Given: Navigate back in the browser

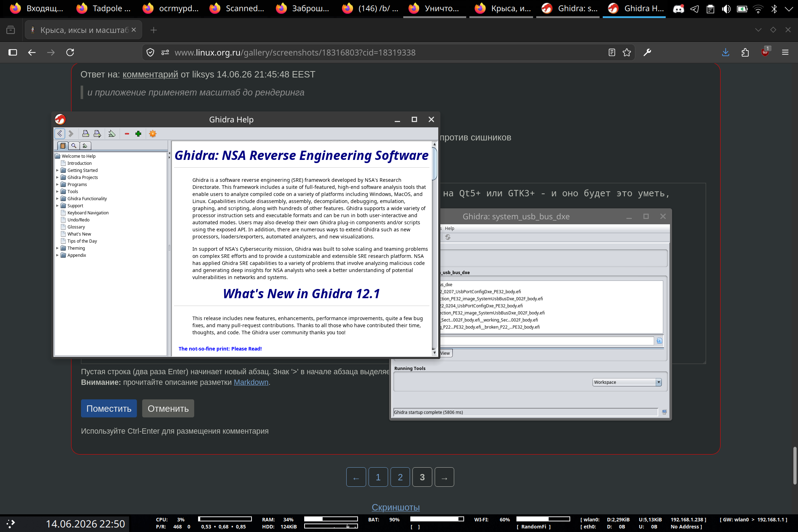Looking at the screenshot, I should [32, 52].
